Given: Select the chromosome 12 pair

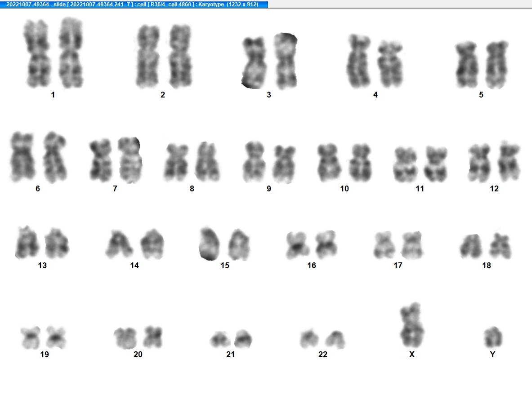Looking at the screenshot, I should tap(494, 162).
